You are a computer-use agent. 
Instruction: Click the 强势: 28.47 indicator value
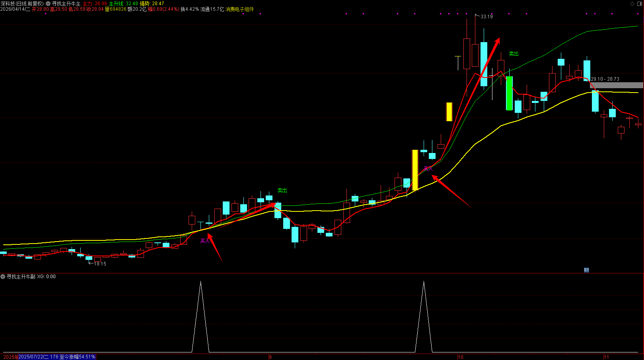(152, 4)
